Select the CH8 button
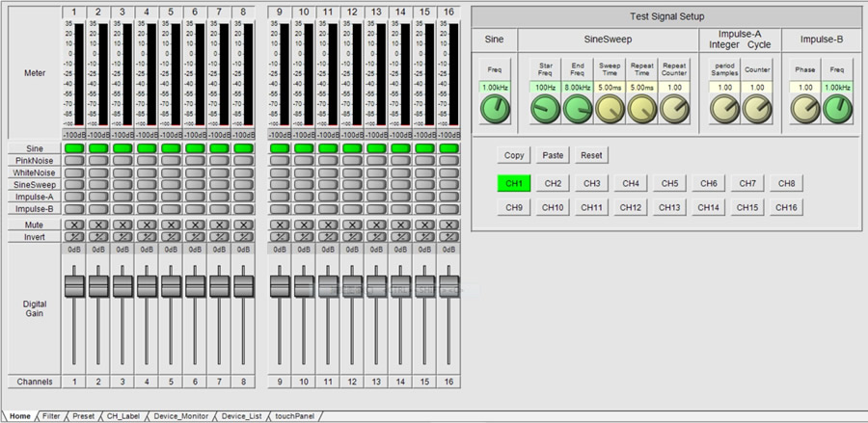868x423 pixels. click(787, 184)
